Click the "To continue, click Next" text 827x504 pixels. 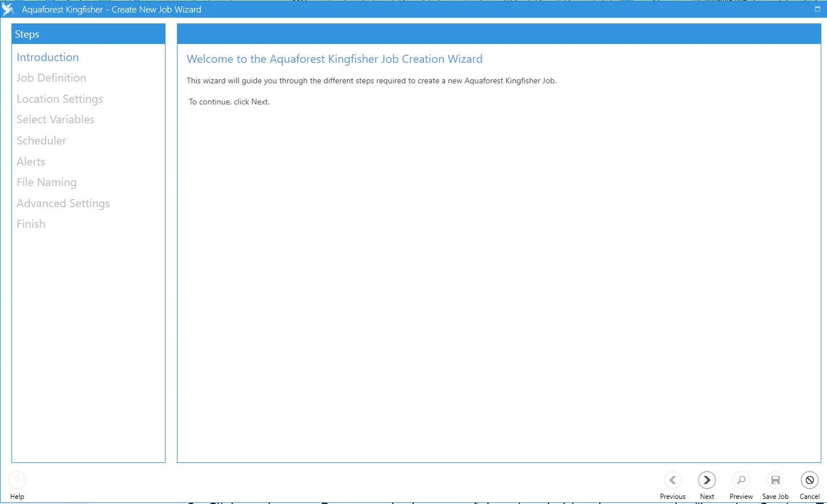point(229,102)
